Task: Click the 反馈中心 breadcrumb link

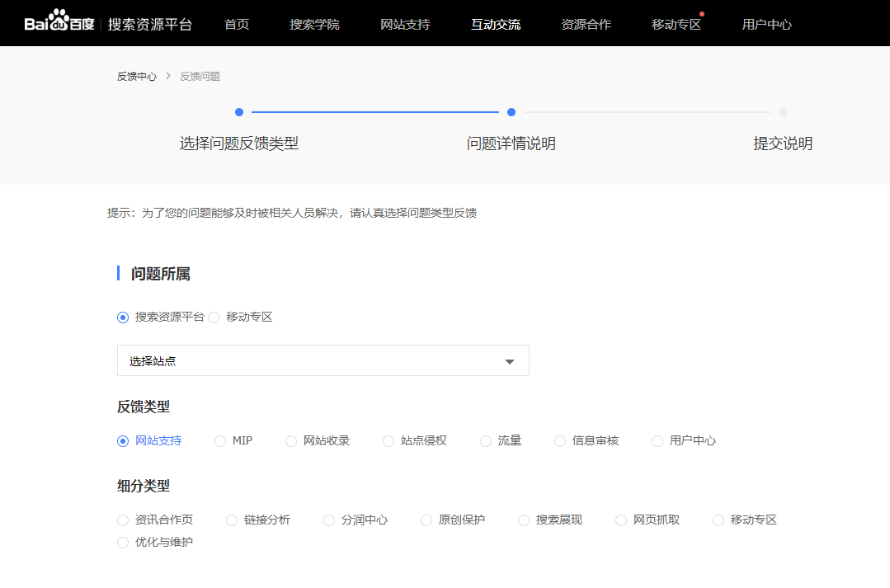Action: point(136,76)
